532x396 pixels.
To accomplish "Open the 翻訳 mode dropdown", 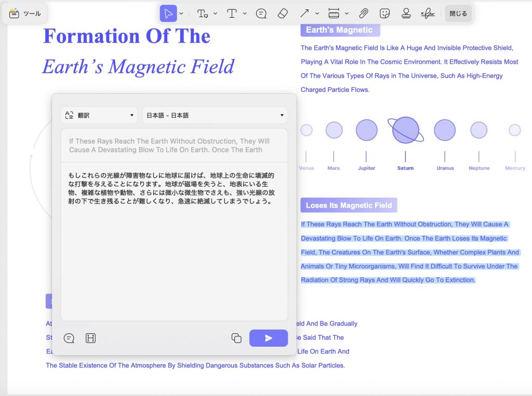I will 99,115.
